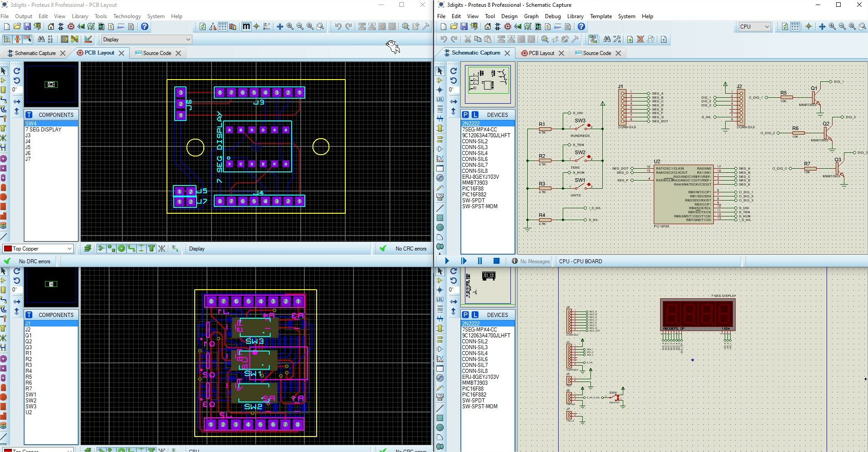Switch to Source Code tab in schematic window

pyautogui.click(x=597, y=53)
